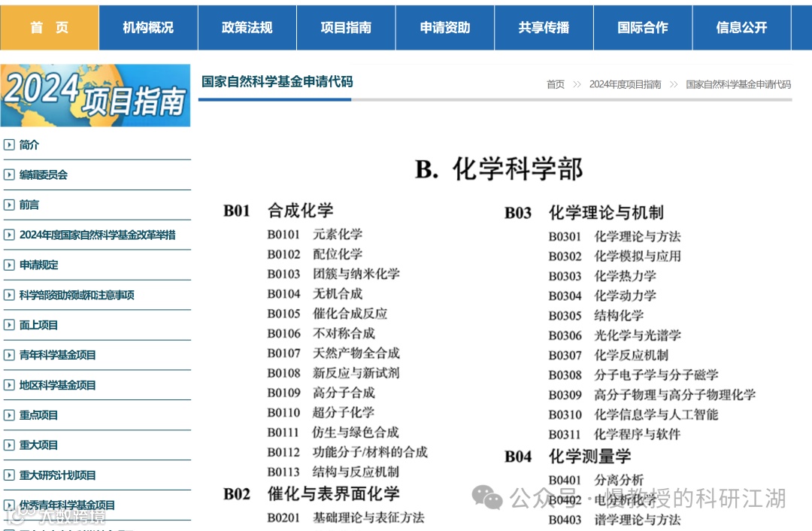Click the arrow icon beside 科学部资助领域和注意事项
Screen dimensions: 812x531
coord(9,295)
